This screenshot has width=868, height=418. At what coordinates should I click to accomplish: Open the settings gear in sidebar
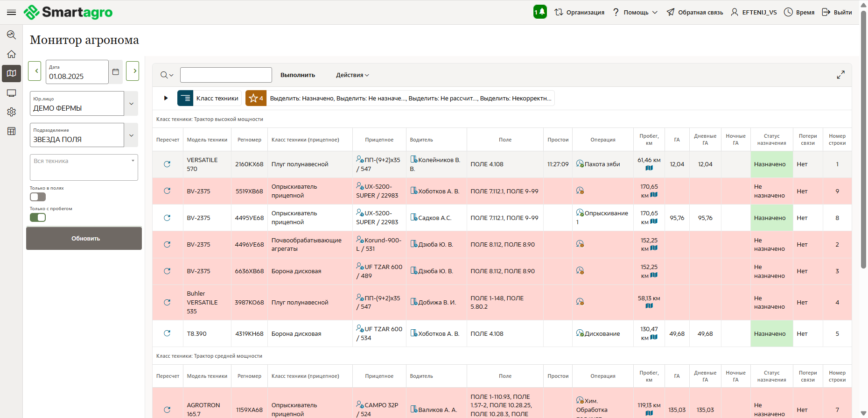click(12, 112)
